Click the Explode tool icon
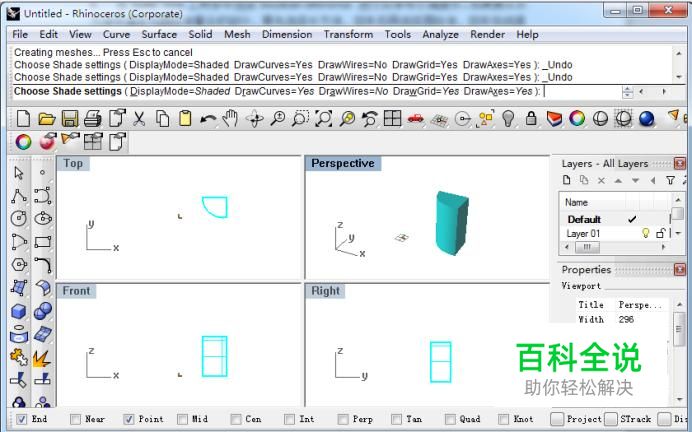 coord(42,357)
